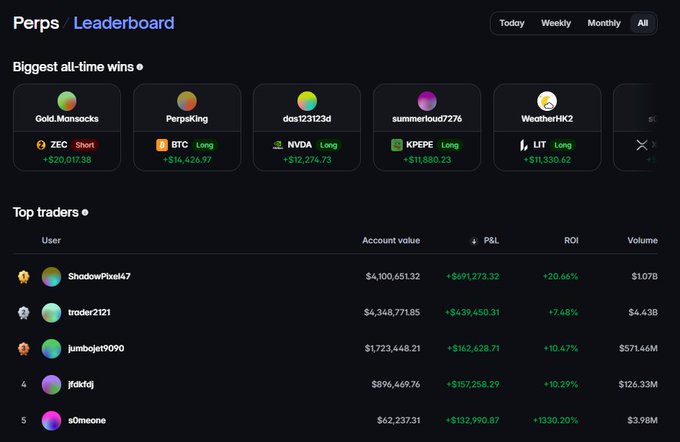680x442 pixels.
Task: Click P&L value +$157,258.29
Action: tap(473, 384)
